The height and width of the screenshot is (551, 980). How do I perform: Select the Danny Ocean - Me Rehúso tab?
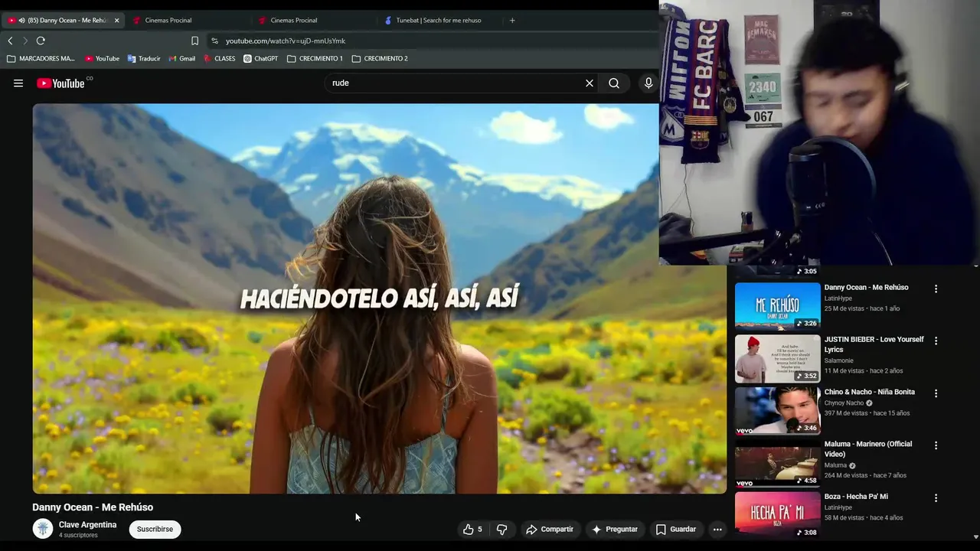click(x=63, y=20)
